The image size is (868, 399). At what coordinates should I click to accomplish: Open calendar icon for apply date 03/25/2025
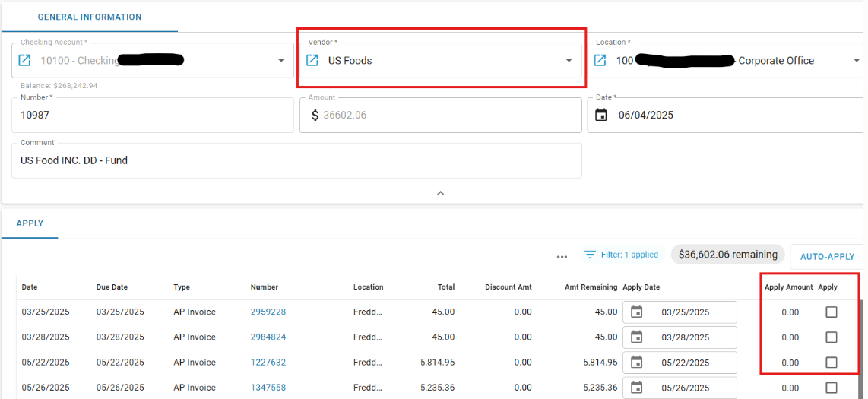(637, 312)
